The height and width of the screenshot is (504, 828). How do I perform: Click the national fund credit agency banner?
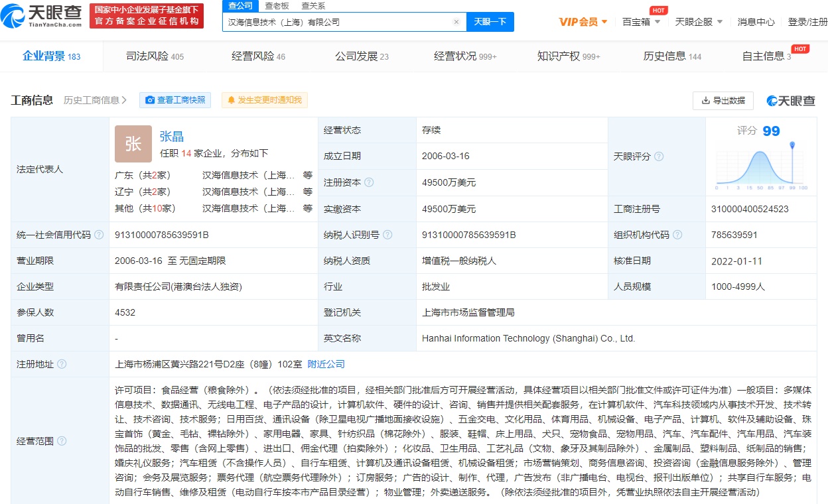pos(145,15)
